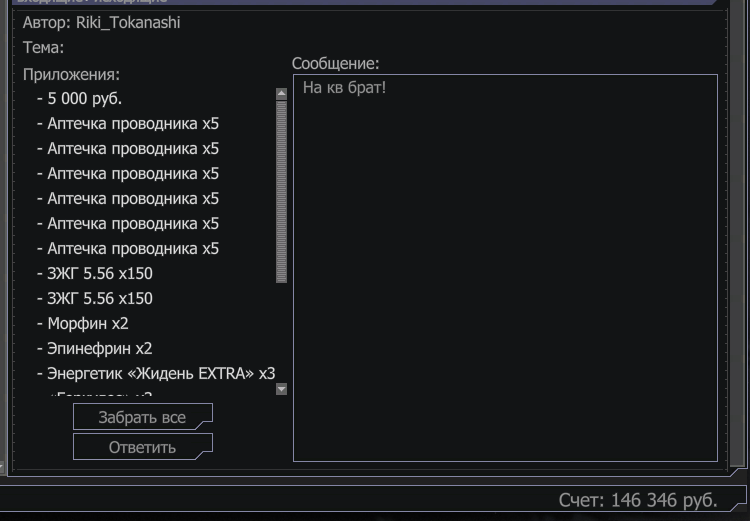750x521 pixels.
Task: Click the «Счет: 146 346 руб.» balance
Action: pyautogui.click(x=637, y=500)
